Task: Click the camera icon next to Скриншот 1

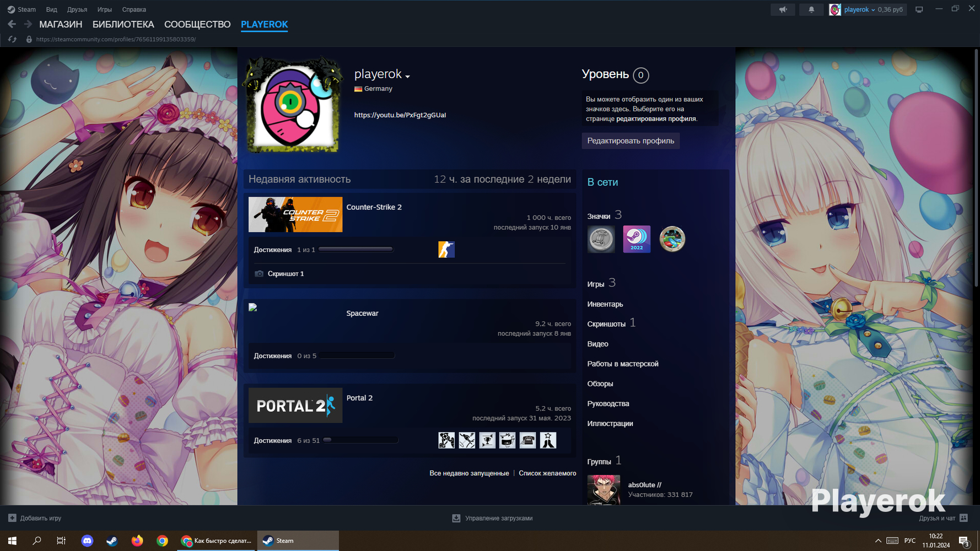Action: (x=259, y=274)
